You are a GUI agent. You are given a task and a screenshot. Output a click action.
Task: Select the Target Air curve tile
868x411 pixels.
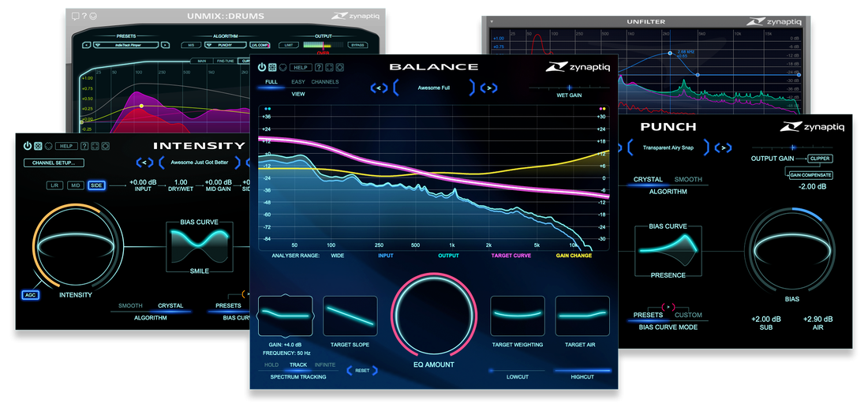(582, 317)
